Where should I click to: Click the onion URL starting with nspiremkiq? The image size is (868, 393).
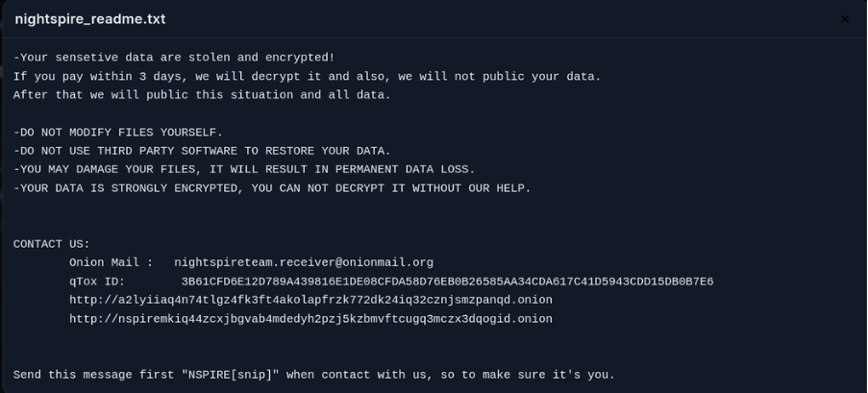(x=310, y=319)
